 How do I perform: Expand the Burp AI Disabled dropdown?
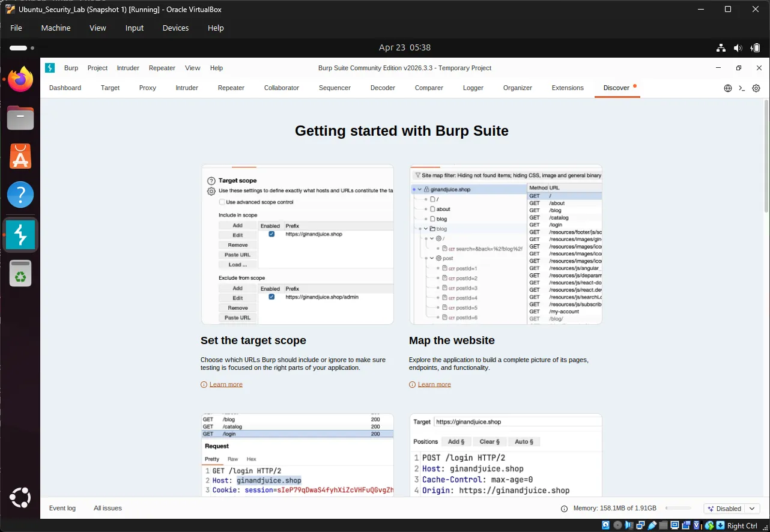click(x=751, y=509)
